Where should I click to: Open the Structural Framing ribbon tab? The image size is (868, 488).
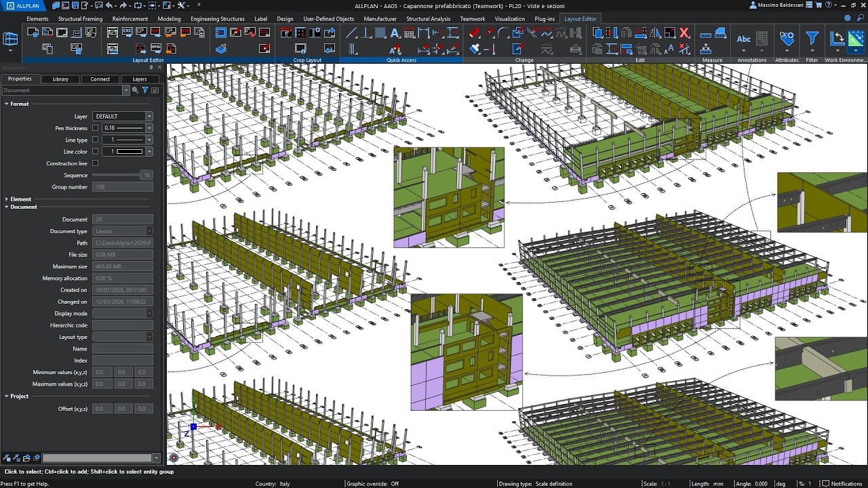coord(80,19)
